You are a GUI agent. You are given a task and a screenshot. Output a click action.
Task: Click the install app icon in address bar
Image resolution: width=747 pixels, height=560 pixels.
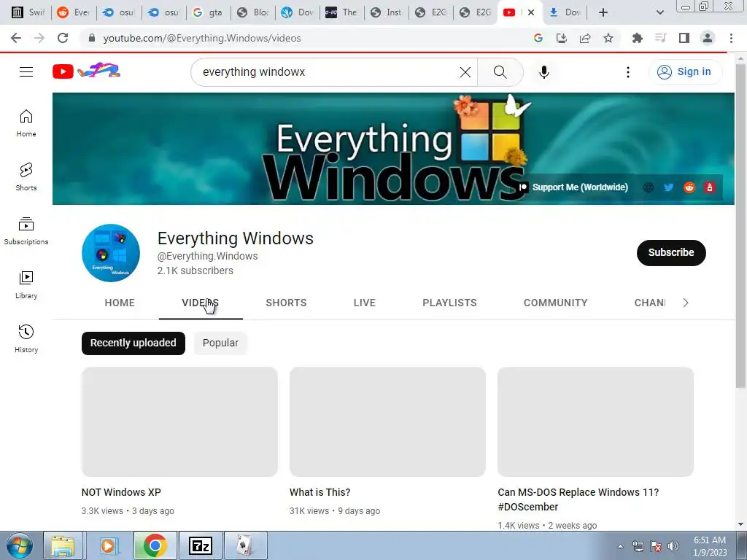click(562, 38)
